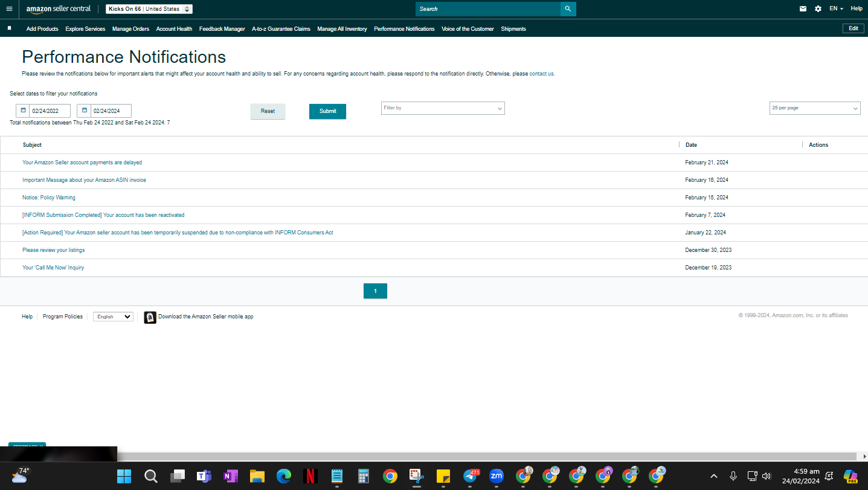
Task: Open Feedback Manager
Action: point(222,29)
